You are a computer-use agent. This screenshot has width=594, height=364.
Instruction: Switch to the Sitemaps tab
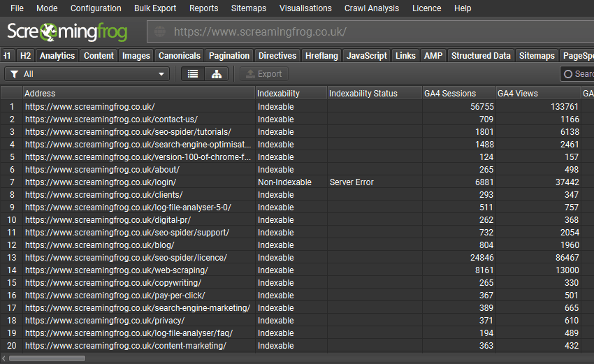(537, 56)
